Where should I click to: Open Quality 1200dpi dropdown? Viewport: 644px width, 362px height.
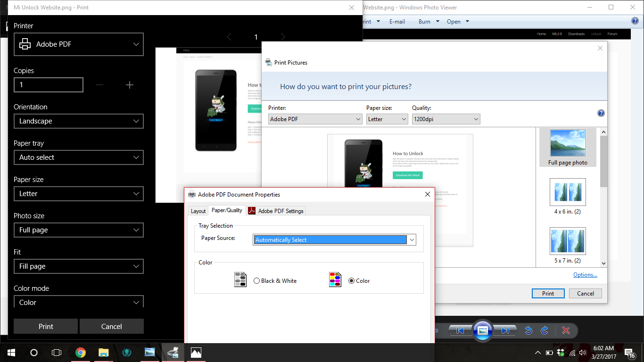click(446, 119)
